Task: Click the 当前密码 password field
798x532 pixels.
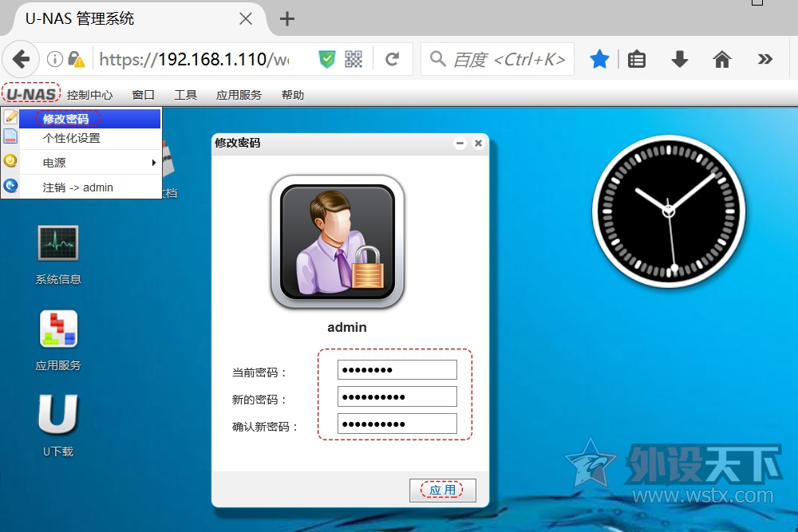Action: [x=397, y=370]
